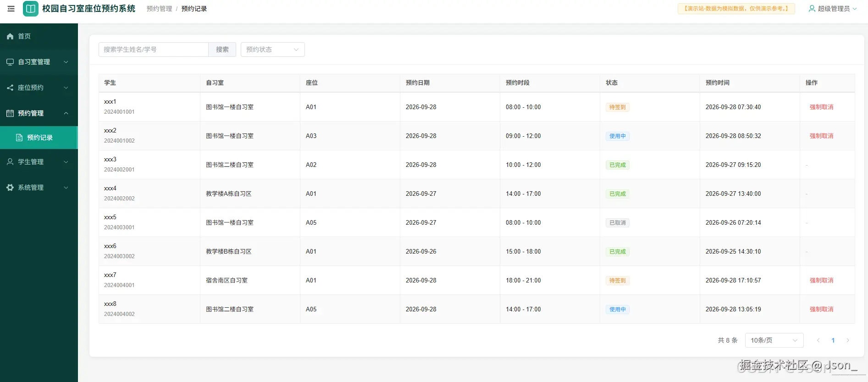Expand the 学生管理 submenu chevron
This screenshot has height=382, width=868.
click(x=66, y=162)
